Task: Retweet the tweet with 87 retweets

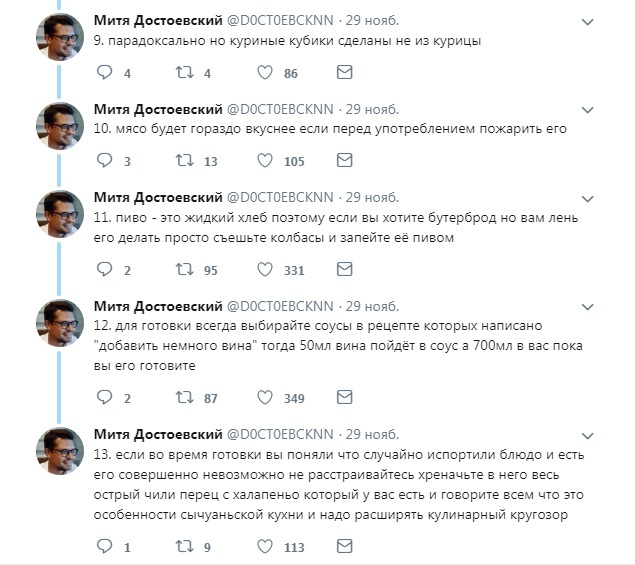Action: click(x=184, y=398)
